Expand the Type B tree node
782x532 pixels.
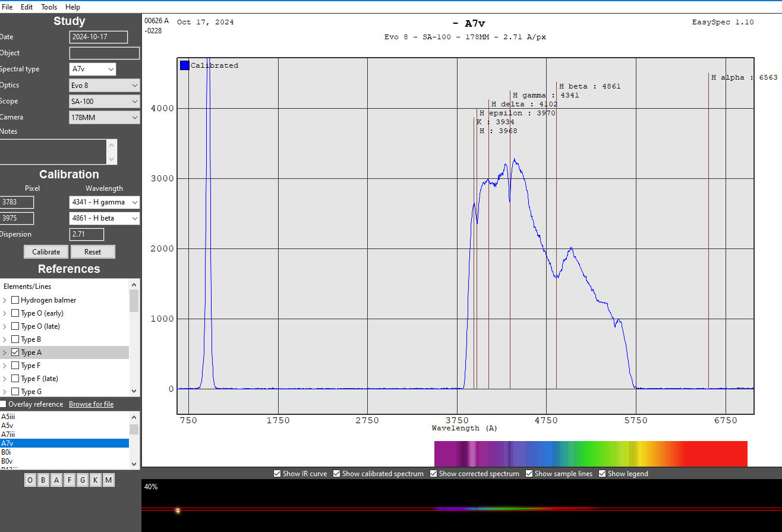(5, 339)
